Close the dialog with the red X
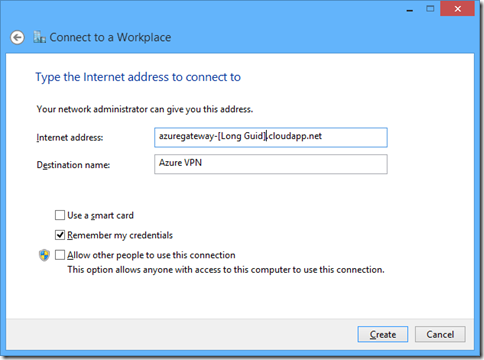Image resolution: width=484 pixels, height=360 pixels. [457, 9]
